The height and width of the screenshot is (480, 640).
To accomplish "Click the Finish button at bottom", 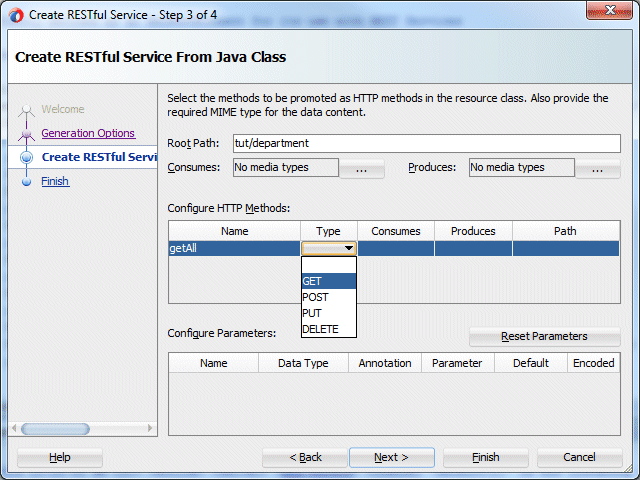I will pos(486,457).
